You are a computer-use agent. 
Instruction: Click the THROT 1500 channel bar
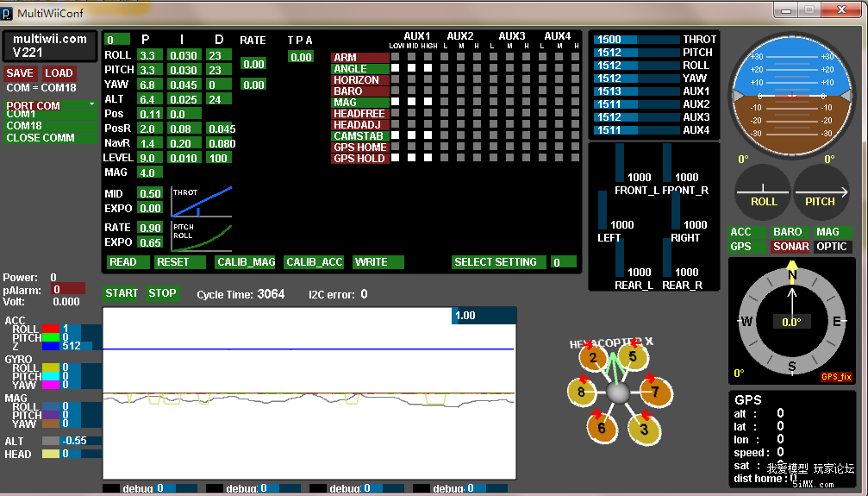click(x=637, y=40)
